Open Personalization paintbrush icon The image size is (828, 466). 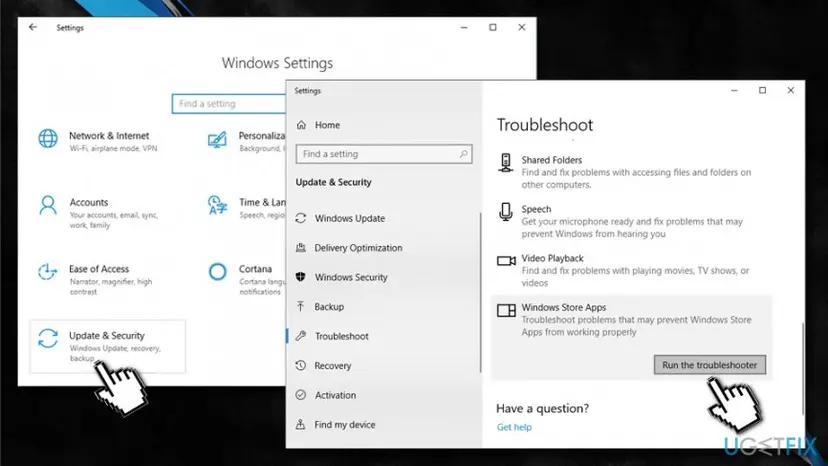(217, 139)
